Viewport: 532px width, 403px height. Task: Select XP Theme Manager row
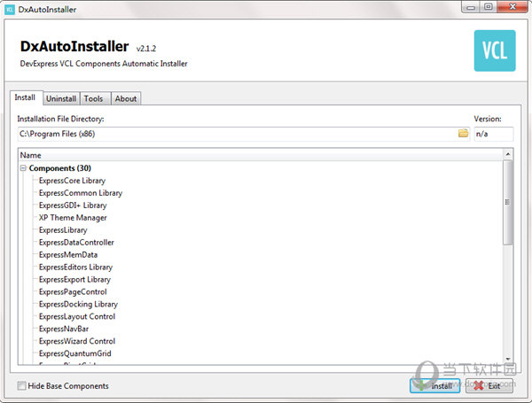73,218
